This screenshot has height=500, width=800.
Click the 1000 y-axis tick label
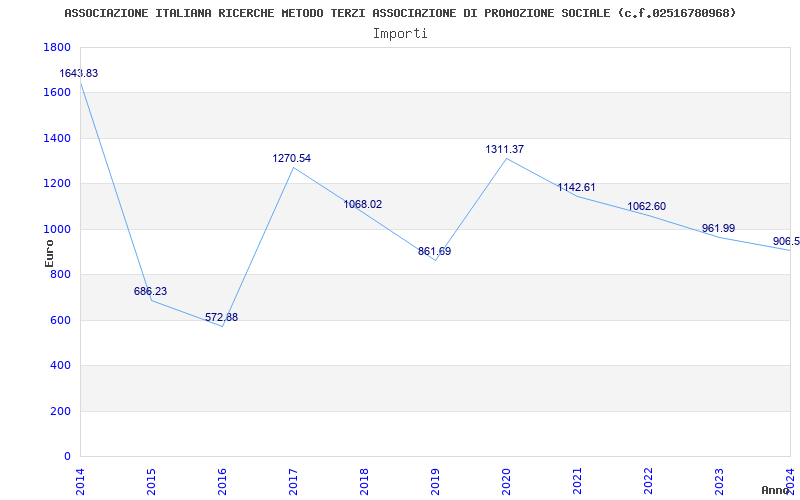coord(57,229)
